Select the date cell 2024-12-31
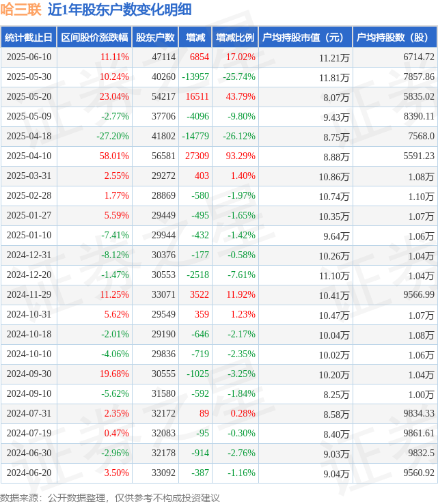 point(29,255)
